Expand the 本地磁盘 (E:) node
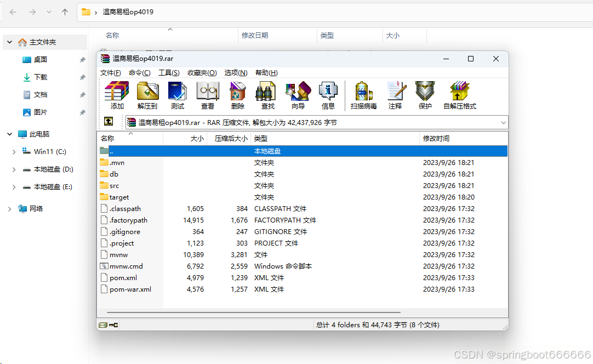The width and height of the screenshot is (593, 364). [14, 187]
